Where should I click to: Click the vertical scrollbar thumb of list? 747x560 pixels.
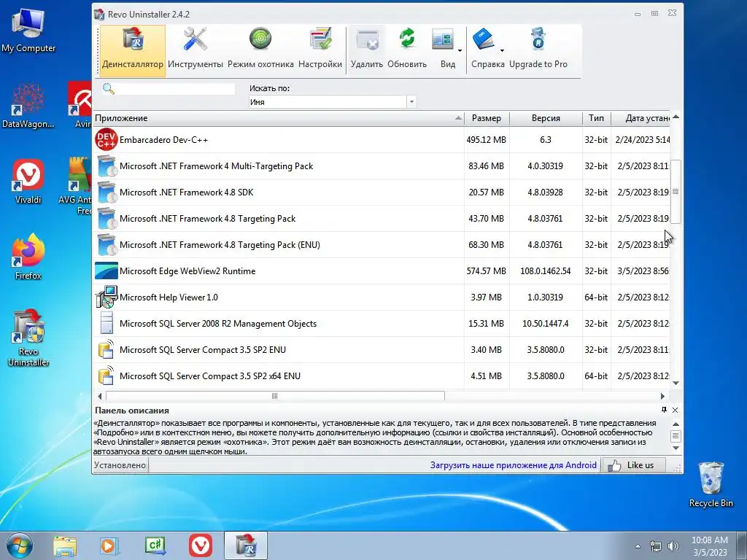coord(676,192)
